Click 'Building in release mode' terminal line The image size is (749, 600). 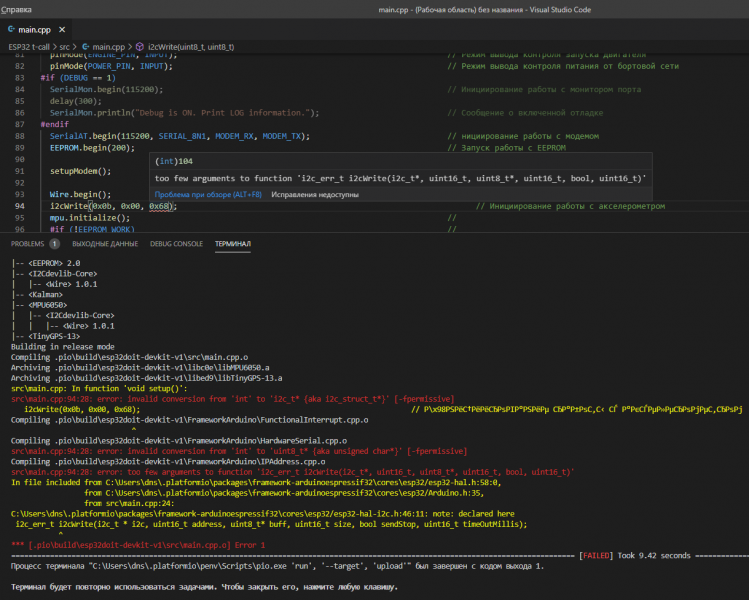(x=63, y=347)
